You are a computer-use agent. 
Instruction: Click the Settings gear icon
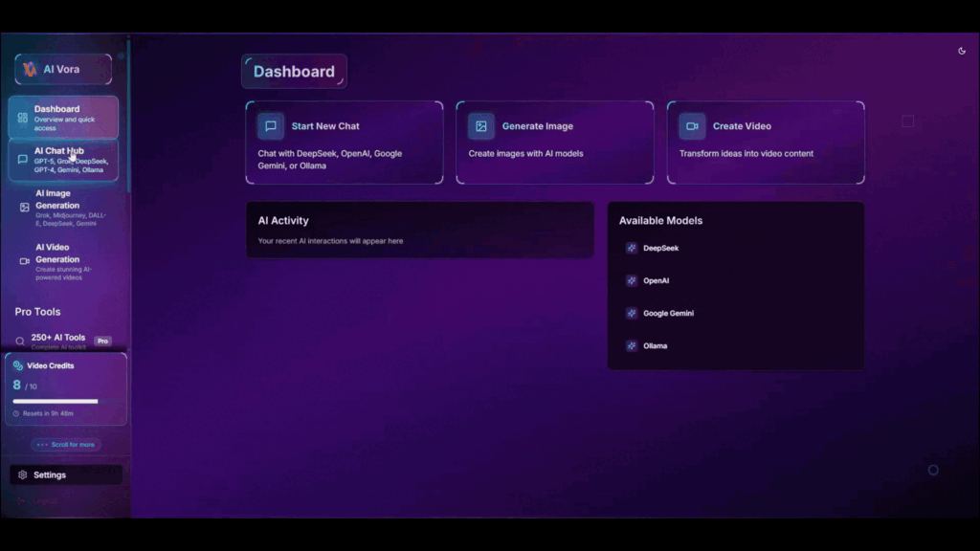click(x=23, y=474)
